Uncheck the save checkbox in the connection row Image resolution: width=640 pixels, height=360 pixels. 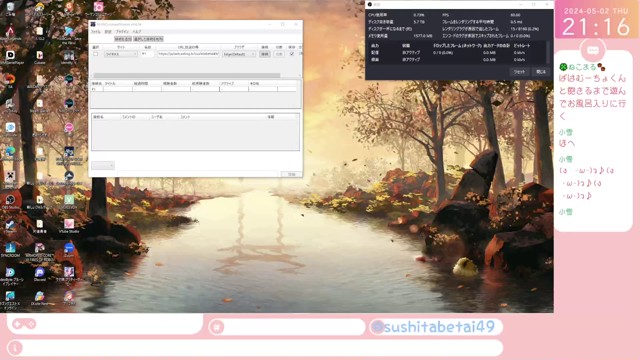pyautogui.click(x=292, y=54)
